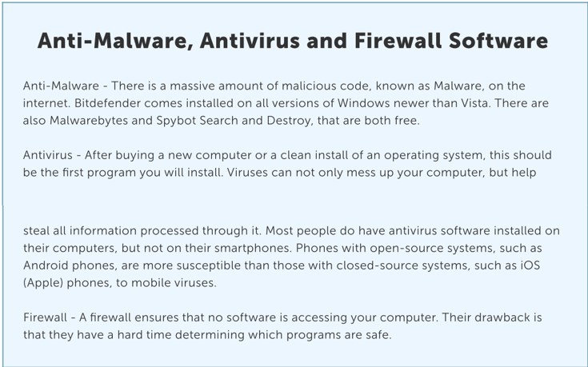The height and width of the screenshot is (367, 588).
Task: Click the "Anti-Malware -" paragraph label
Action: [x=66, y=86]
